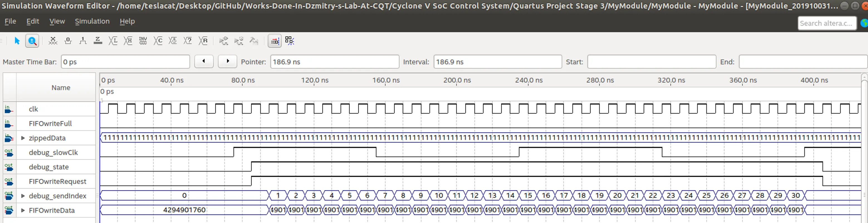Expand the debug_sendIndex bus
Screen dimensions: 868x223
click(x=23, y=196)
